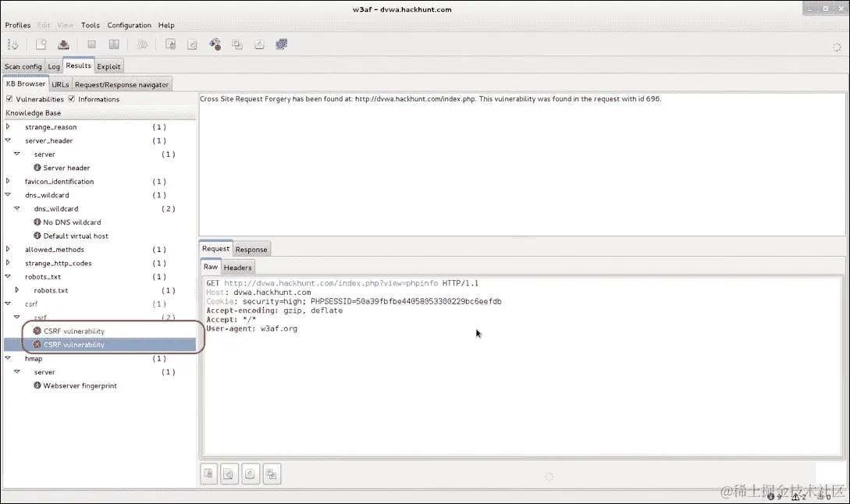Expand the favicon_identification tree node
Image resolution: width=850 pixels, height=504 pixels.
point(8,181)
